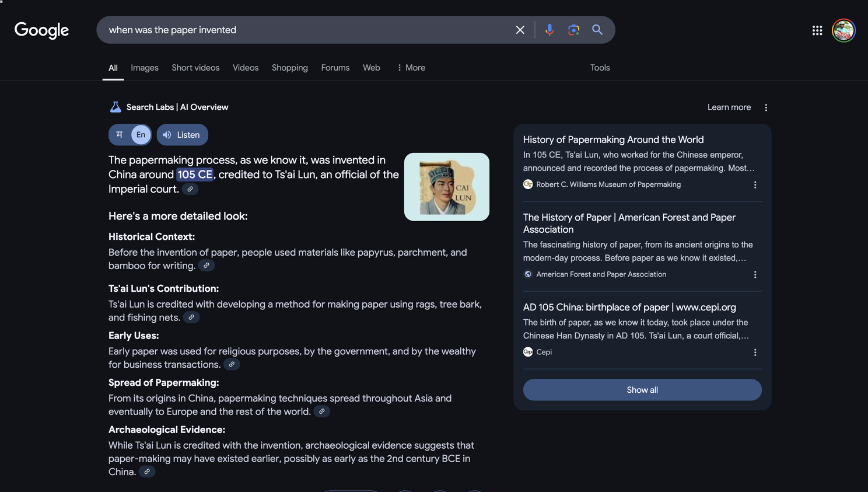Open the Google account profile picture
Viewport: 868px width, 492px height.
click(x=843, y=30)
